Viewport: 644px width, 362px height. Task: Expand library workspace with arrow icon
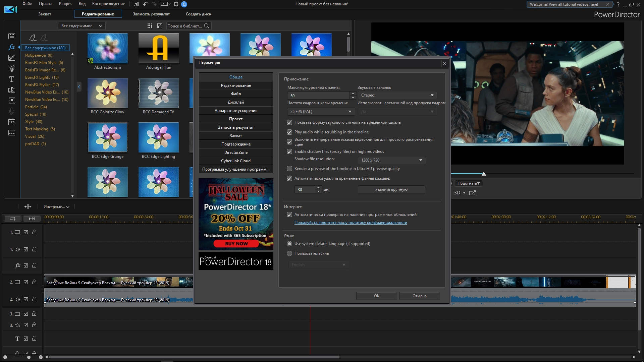coord(160,26)
